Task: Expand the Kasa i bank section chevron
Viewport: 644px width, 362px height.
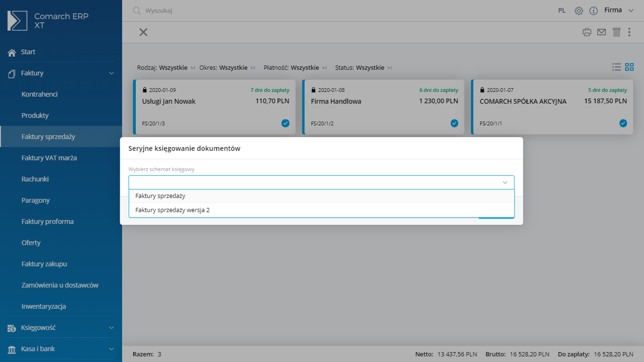Action: tap(112, 349)
